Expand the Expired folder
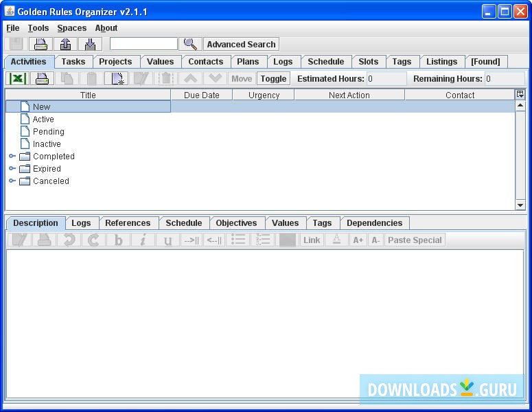This screenshot has height=412, width=532. (12, 168)
